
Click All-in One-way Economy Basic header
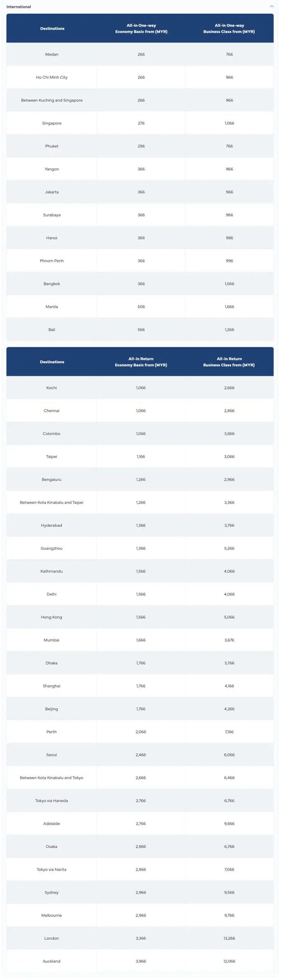pyautogui.click(x=141, y=29)
